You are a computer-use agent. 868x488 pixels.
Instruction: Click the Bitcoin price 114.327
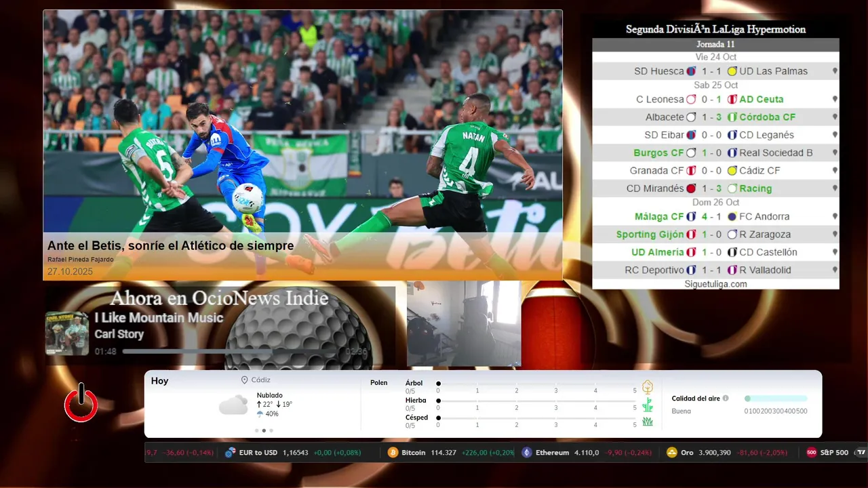(443, 452)
